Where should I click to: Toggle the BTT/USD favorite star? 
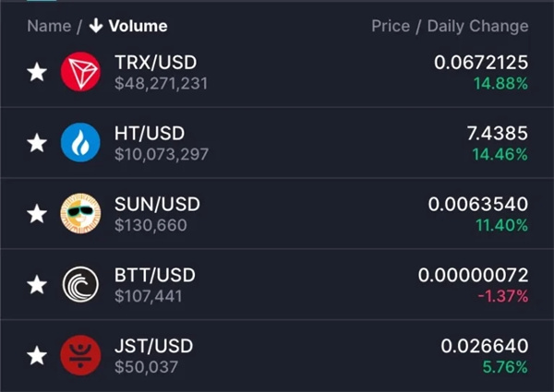37,285
